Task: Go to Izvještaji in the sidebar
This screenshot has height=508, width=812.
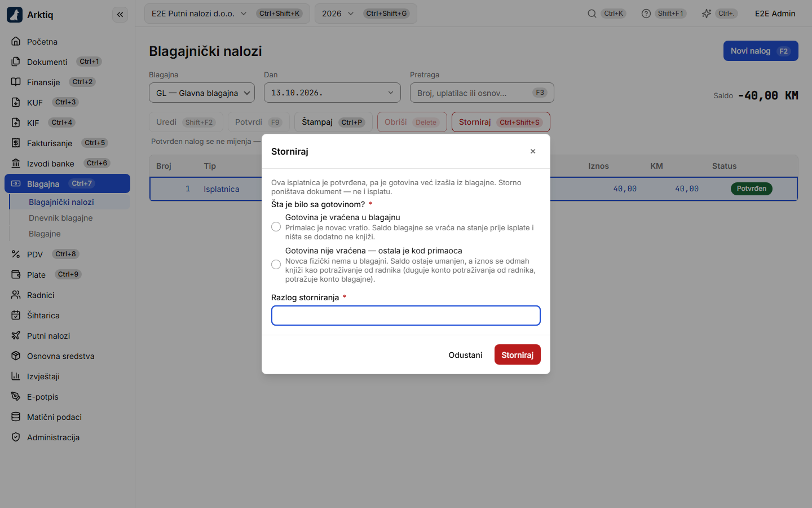Action: [67, 376]
